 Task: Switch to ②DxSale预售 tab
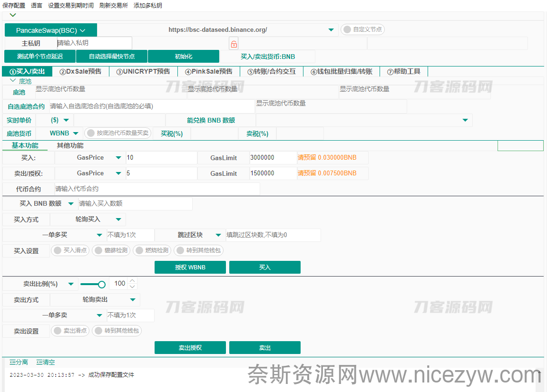click(80, 71)
